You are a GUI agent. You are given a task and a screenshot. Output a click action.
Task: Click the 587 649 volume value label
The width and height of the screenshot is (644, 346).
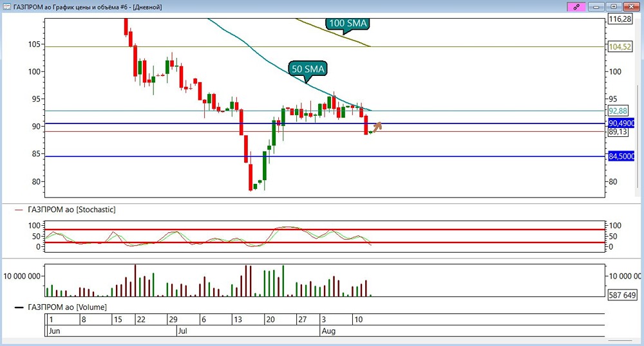tap(622, 295)
